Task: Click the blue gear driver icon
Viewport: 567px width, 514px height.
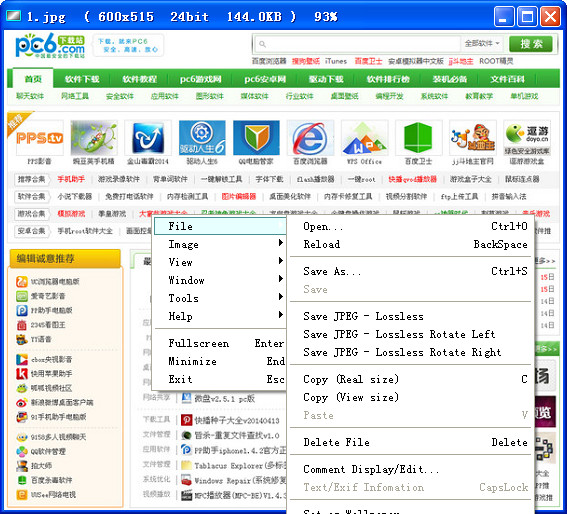Action: [202, 138]
